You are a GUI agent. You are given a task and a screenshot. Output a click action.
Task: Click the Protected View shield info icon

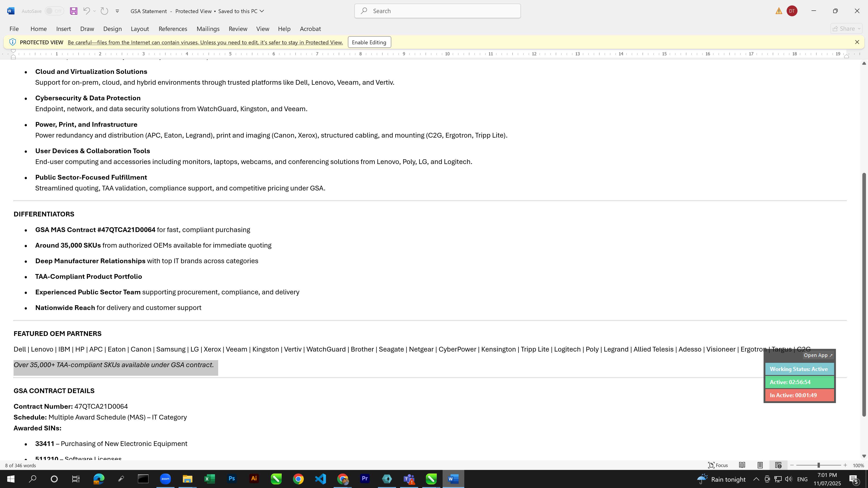(x=12, y=42)
